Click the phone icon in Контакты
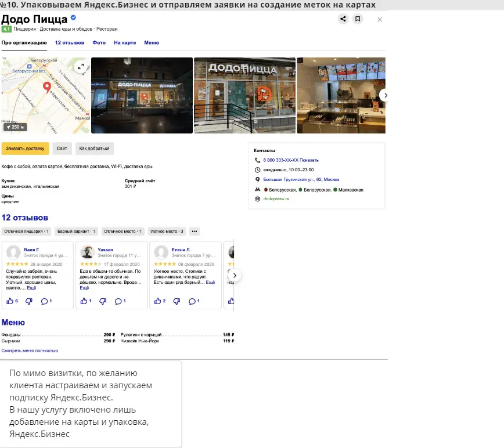This screenshot has height=448, width=504. [257, 160]
